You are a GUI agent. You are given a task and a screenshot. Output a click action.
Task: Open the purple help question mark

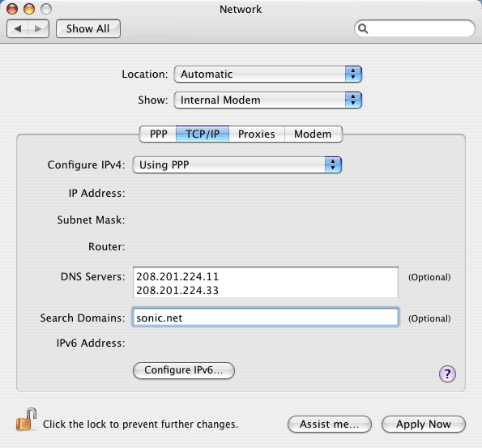(x=447, y=374)
